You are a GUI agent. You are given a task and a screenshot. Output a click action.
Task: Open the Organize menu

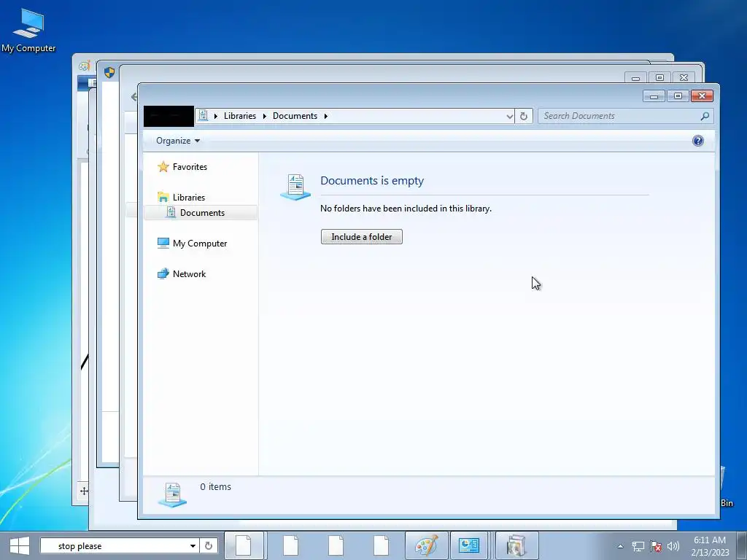point(178,141)
